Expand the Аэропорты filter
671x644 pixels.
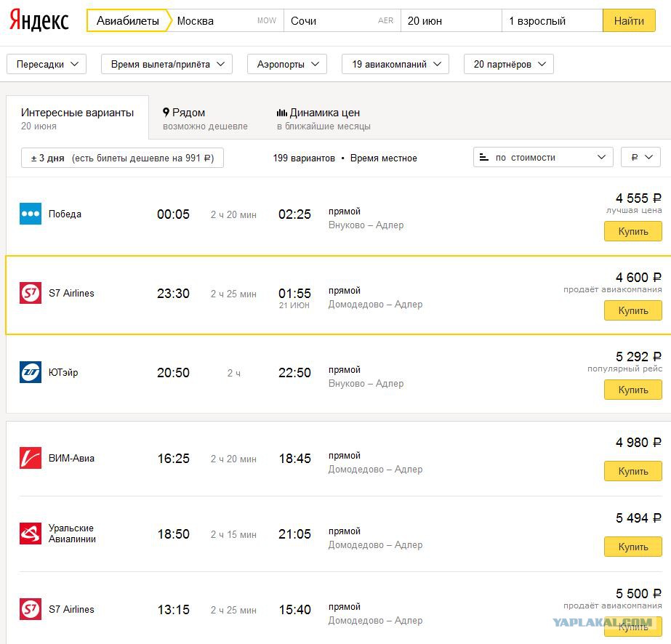287,64
